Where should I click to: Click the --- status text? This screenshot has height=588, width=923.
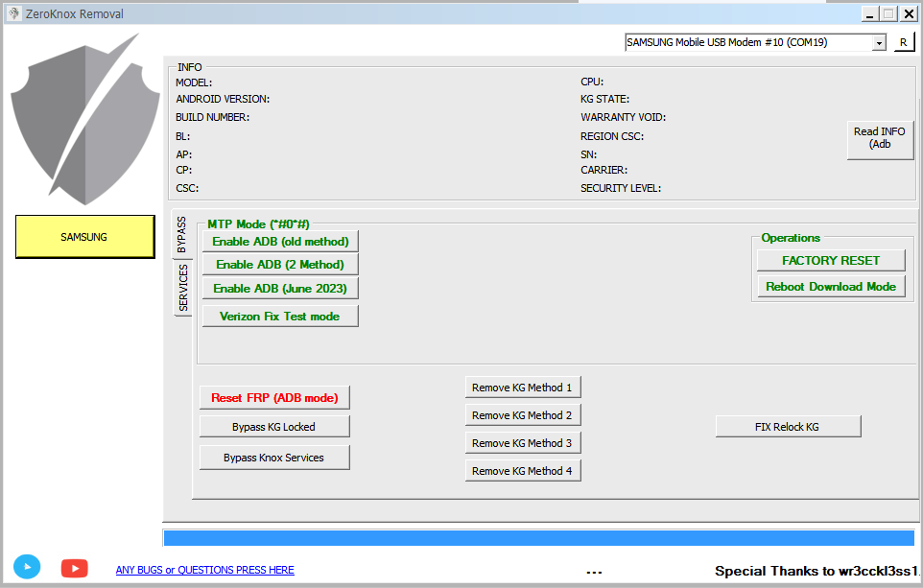click(x=595, y=572)
